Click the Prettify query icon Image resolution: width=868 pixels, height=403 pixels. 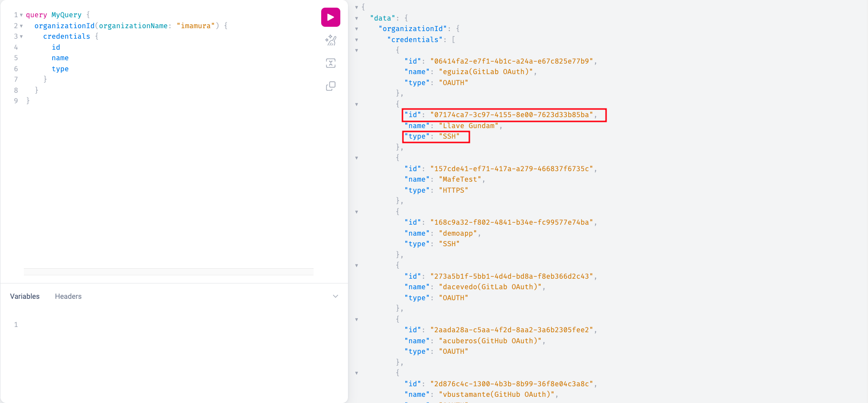coord(330,41)
